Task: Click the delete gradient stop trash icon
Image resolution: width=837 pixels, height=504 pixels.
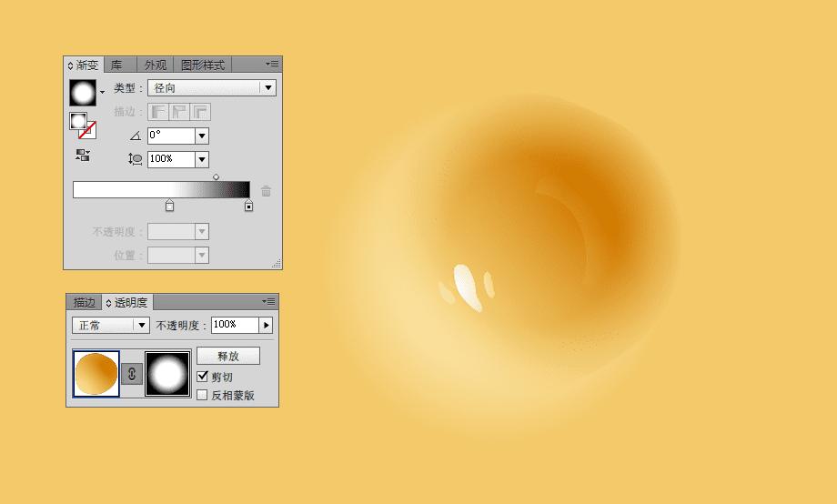Action: (266, 191)
